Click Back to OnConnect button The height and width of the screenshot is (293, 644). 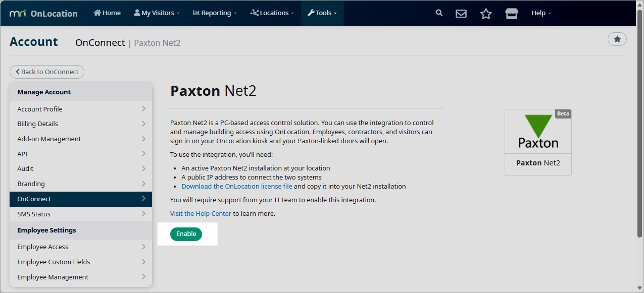(47, 72)
